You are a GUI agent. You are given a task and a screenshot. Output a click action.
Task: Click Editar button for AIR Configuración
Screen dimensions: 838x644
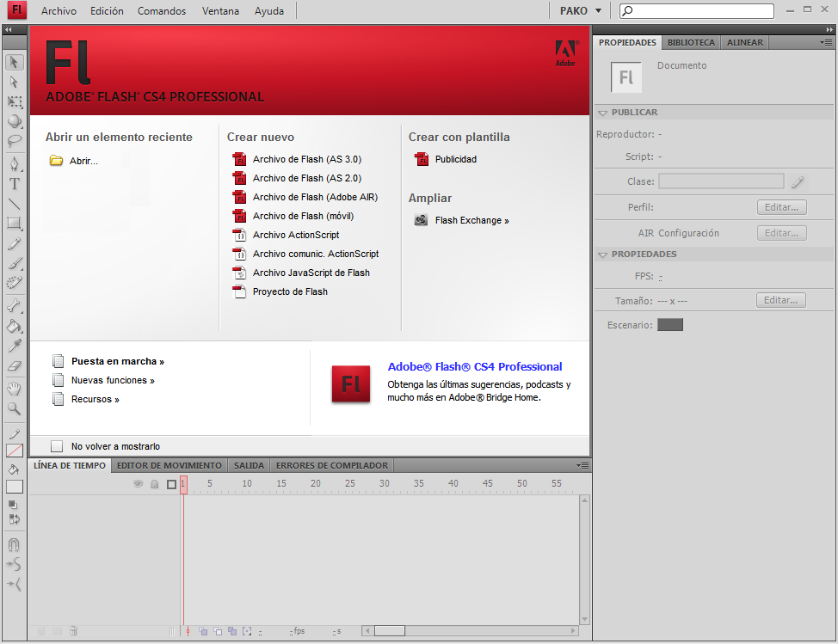point(781,233)
